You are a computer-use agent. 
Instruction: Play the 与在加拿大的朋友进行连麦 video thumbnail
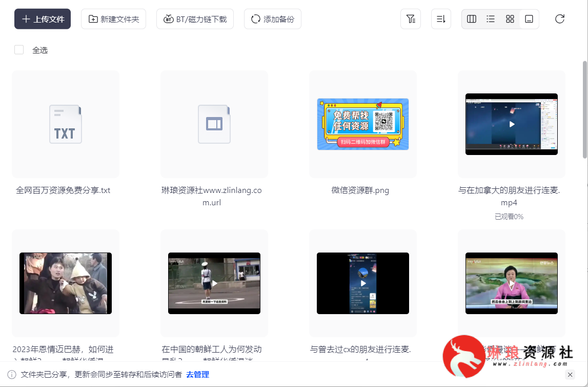512,124
